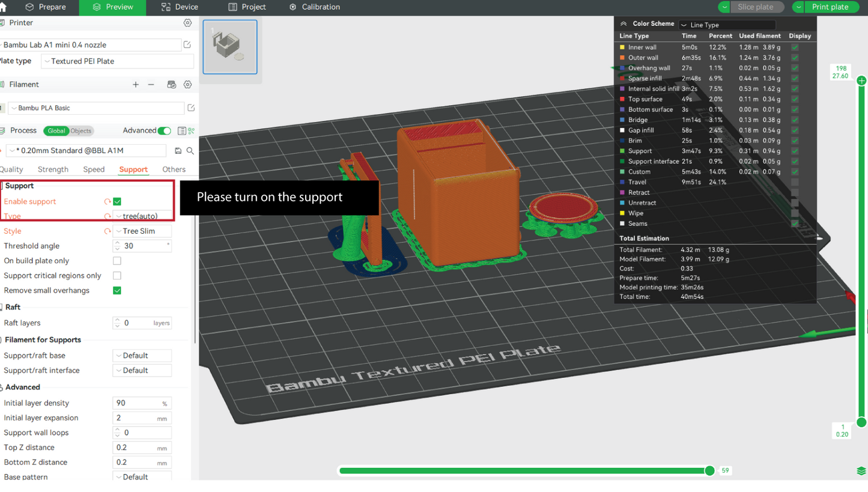Collapse the Color Scheme legend panel

coord(624,24)
